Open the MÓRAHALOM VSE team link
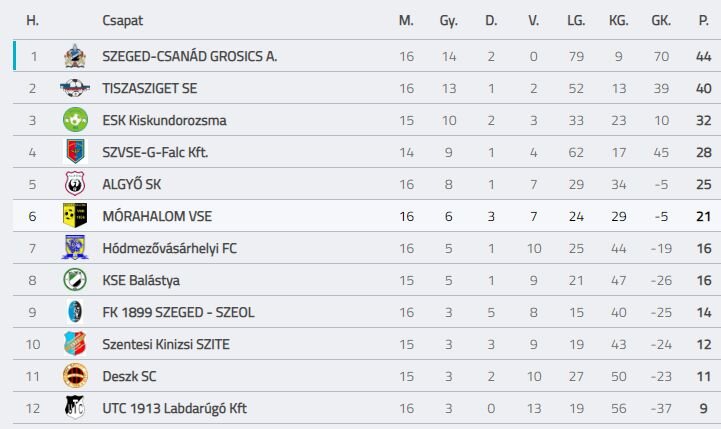Screen dimensions: 721x429 [157, 216]
